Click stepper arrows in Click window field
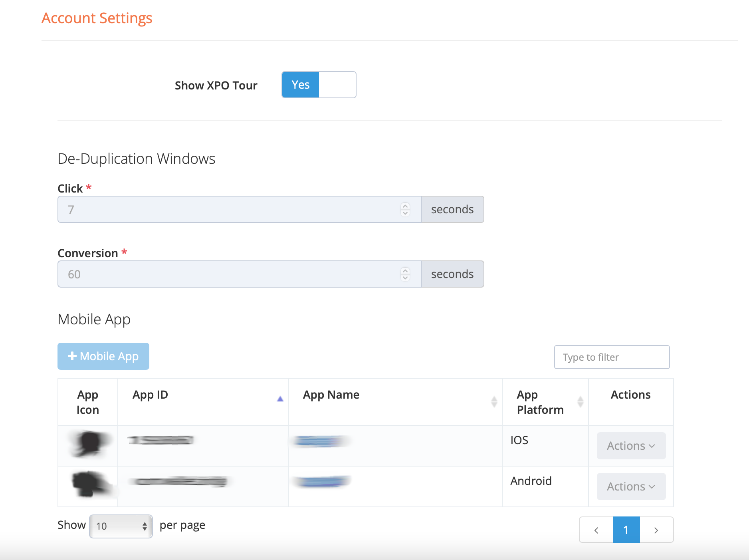 [x=405, y=209]
